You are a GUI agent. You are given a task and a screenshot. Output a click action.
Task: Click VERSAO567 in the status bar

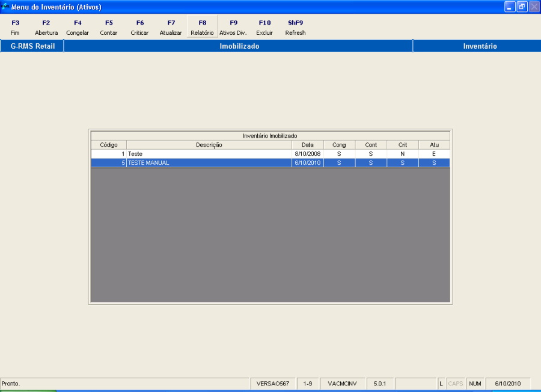tap(272, 384)
